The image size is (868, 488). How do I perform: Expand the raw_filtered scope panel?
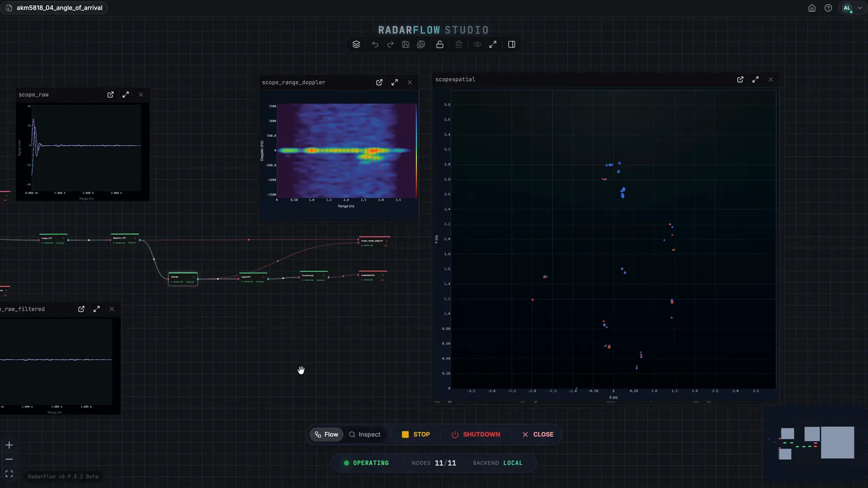(x=96, y=309)
